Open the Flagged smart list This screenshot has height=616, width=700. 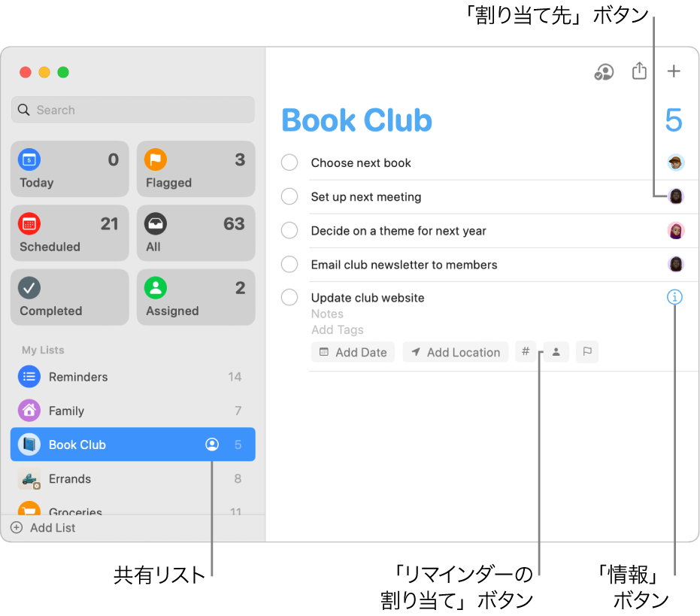[196, 168]
